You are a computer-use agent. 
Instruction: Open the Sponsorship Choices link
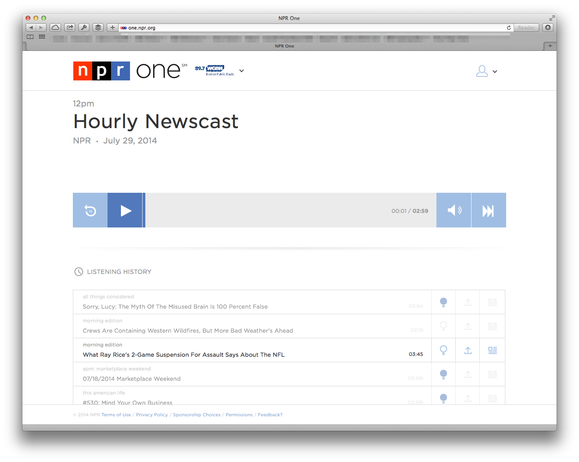[196, 415]
